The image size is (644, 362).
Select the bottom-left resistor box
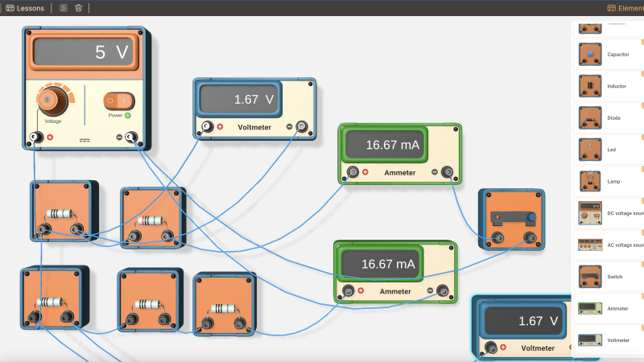point(53,298)
